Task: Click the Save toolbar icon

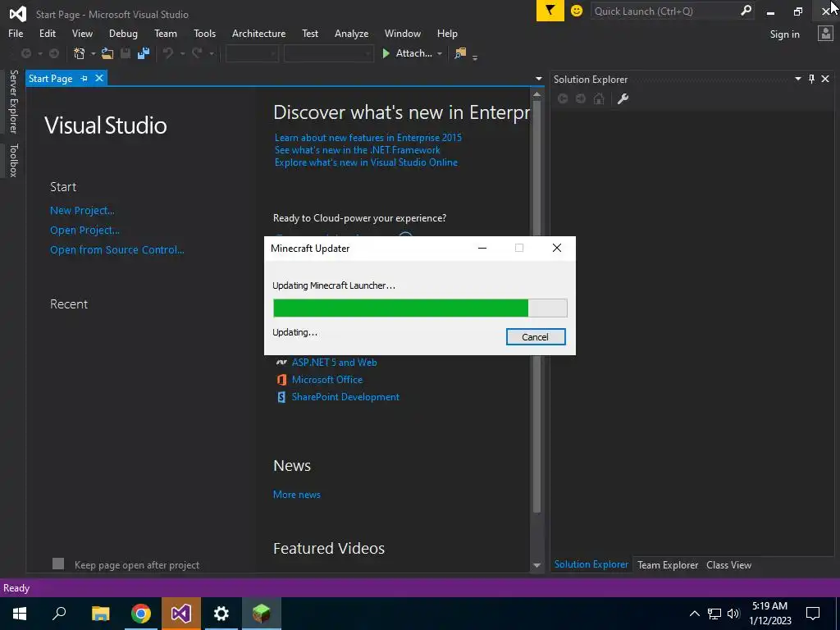Action: click(x=126, y=53)
